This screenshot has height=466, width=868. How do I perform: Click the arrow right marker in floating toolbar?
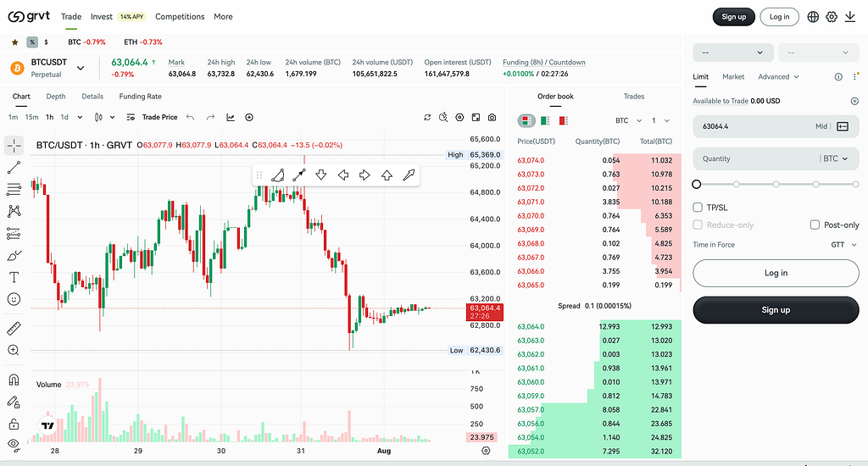(364, 175)
